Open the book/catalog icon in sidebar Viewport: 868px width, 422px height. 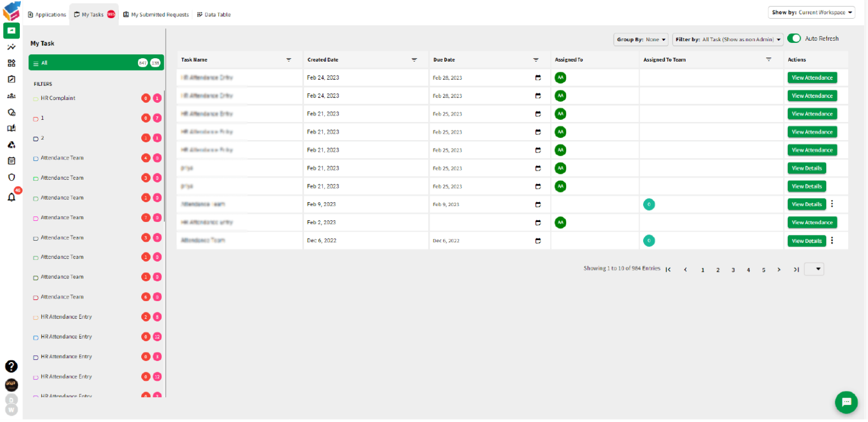[x=11, y=128]
